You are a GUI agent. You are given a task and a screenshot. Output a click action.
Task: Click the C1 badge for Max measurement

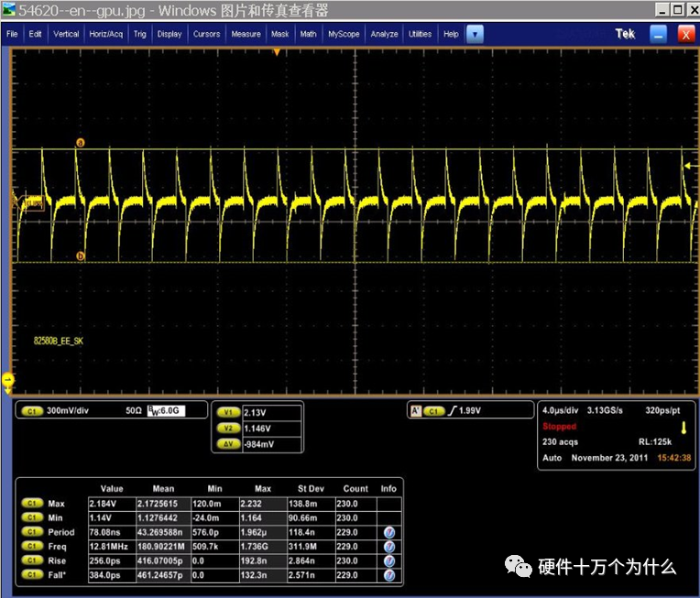pyautogui.click(x=32, y=504)
